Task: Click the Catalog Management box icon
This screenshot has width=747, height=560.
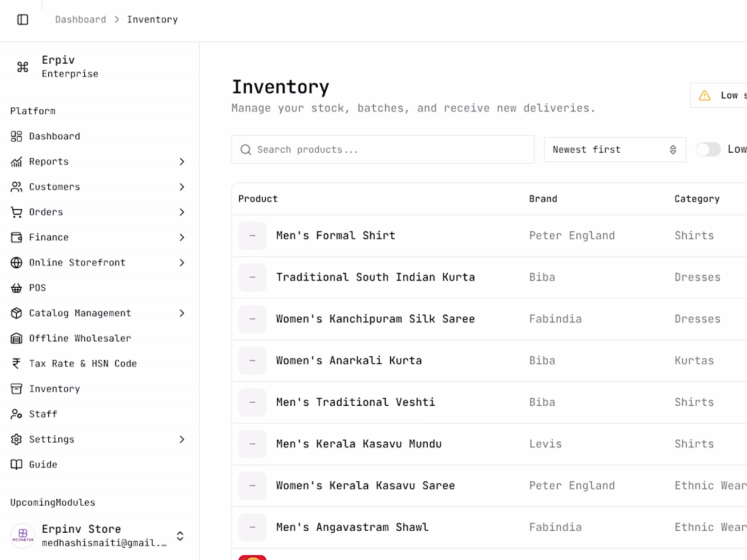Action: point(16,313)
